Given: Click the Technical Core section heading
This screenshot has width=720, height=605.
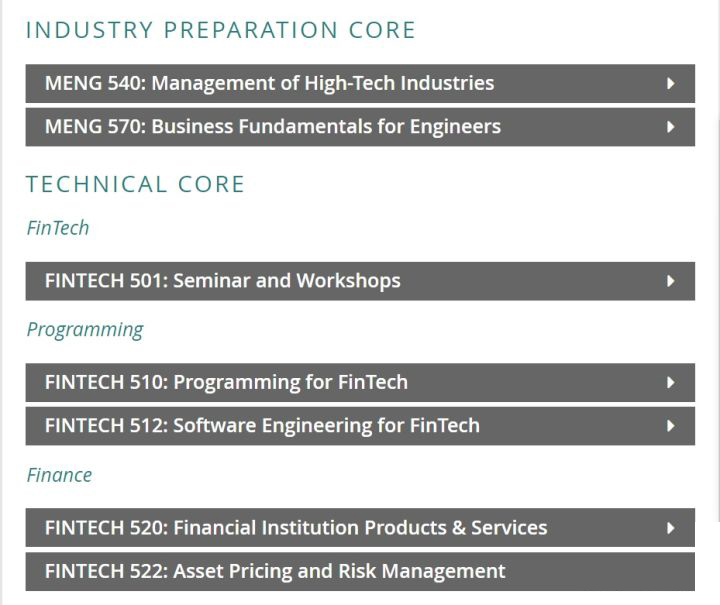Looking at the screenshot, I should point(135,184).
